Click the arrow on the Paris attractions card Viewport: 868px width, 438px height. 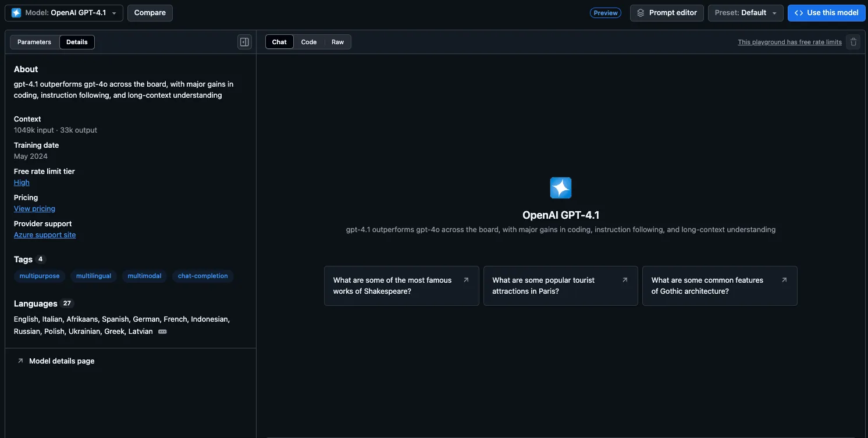[x=625, y=279]
